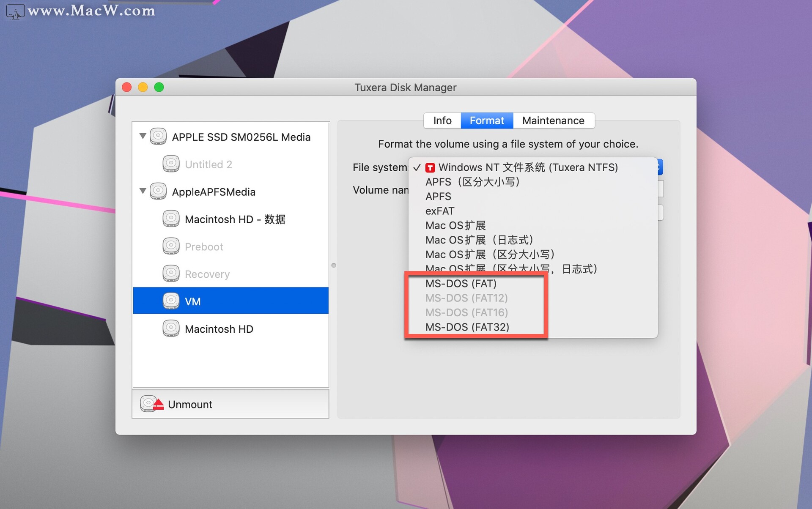The height and width of the screenshot is (509, 812).
Task: Select MS-DOS (FAT32) file system option
Action: point(467,327)
